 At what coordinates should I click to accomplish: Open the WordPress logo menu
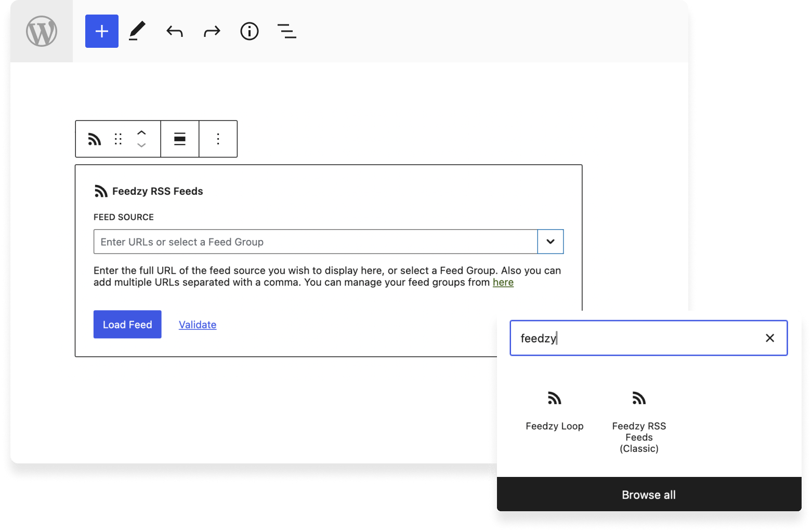click(42, 31)
